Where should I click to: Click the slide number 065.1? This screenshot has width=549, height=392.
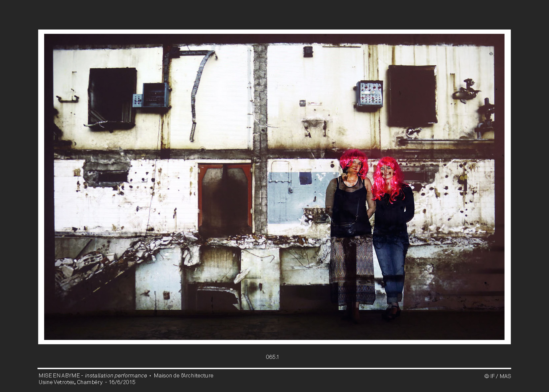[272, 357]
